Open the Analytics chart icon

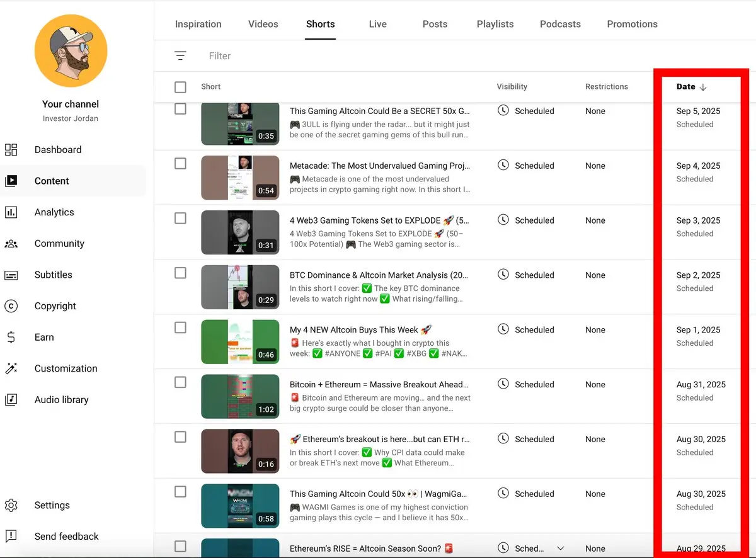point(11,212)
